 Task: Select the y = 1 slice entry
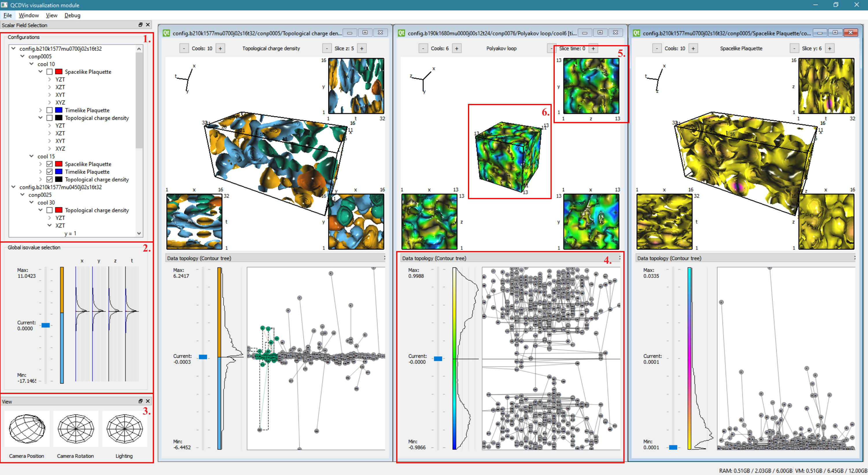pyautogui.click(x=70, y=233)
